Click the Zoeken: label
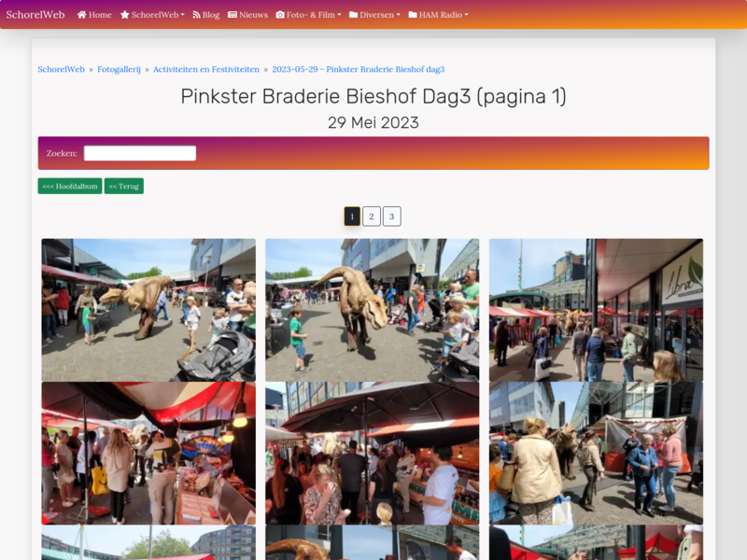The height and width of the screenshot is (560, 747). 62,153
